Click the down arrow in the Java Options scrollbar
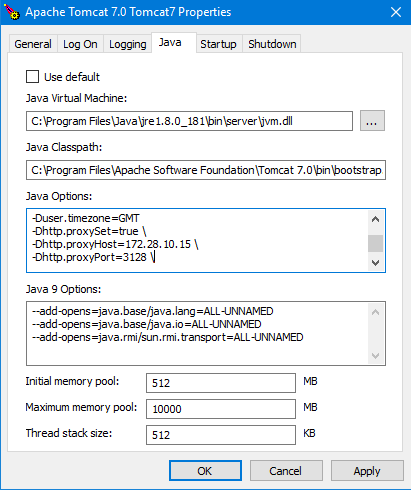This screenshot has width=411, height=490. coord(375,263)
